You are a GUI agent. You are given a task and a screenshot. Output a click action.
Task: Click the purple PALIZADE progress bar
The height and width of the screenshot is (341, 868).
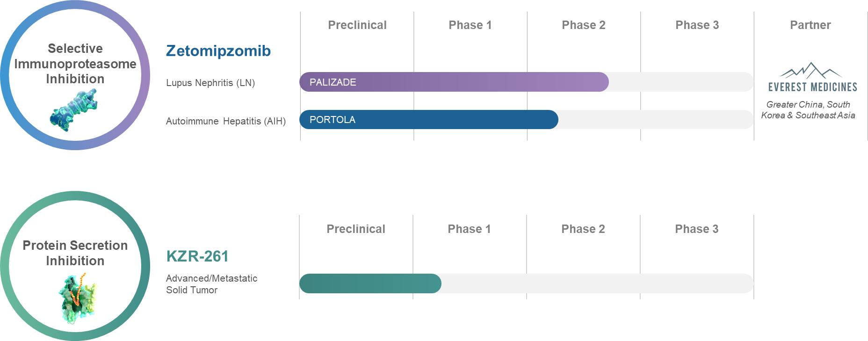pyautogui.click(x=454, y=82)
